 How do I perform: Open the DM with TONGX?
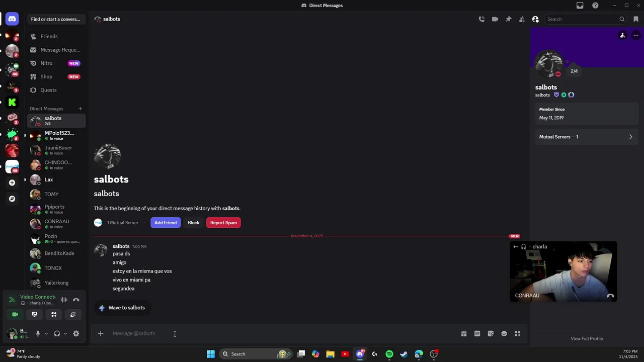(x=56, y=268)
